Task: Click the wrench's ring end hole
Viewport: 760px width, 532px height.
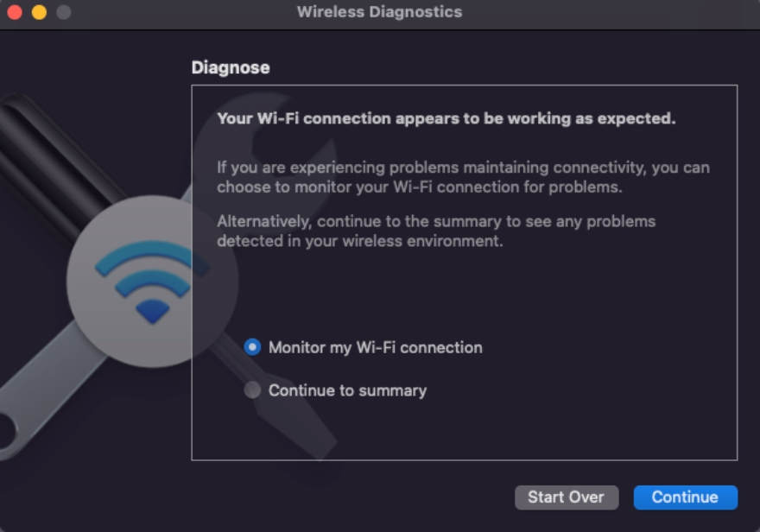Action: click(6, 430)
